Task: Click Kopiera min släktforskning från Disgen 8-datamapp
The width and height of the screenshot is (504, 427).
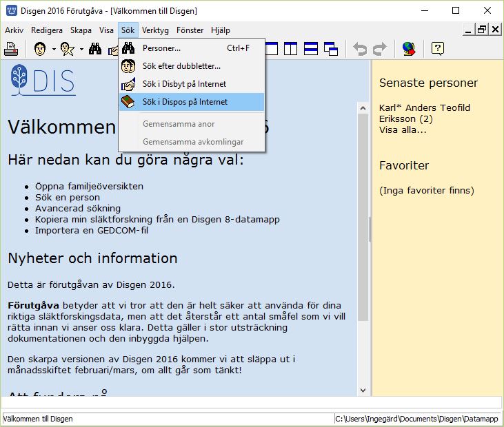Action: 157,219
